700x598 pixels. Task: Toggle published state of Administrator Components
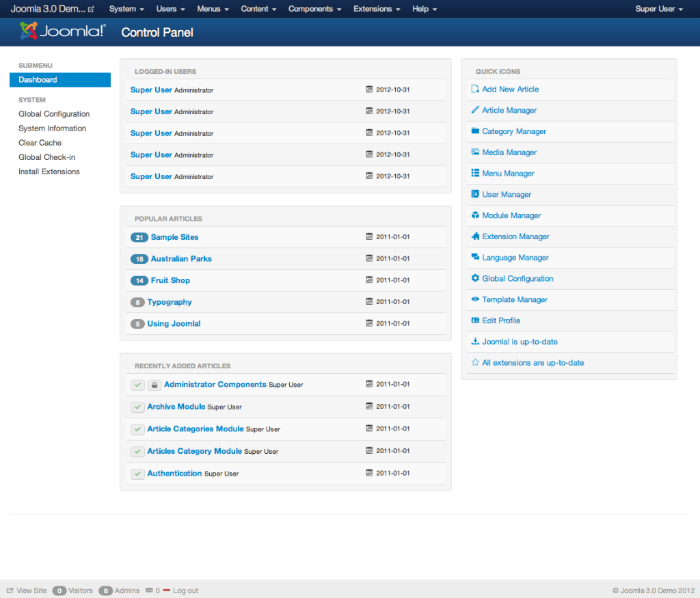(137, 385)
